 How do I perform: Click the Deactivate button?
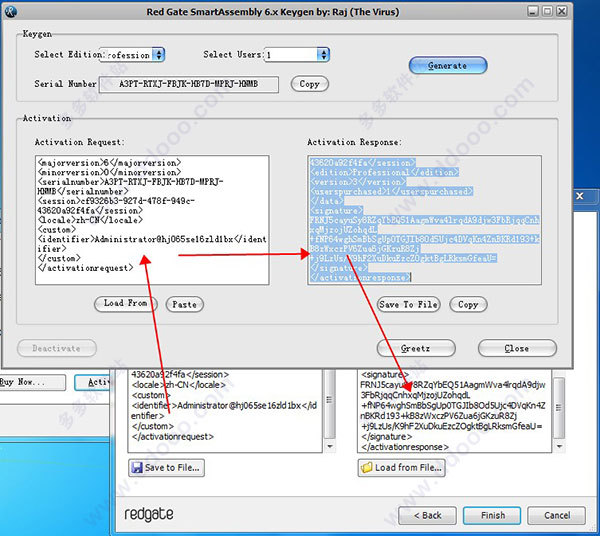tap(57, 348)
